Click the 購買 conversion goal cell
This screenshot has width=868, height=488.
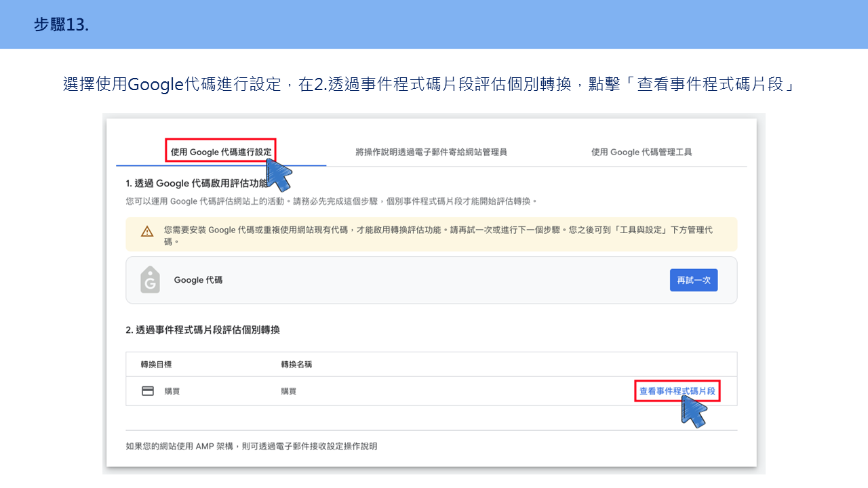point(172,392)
